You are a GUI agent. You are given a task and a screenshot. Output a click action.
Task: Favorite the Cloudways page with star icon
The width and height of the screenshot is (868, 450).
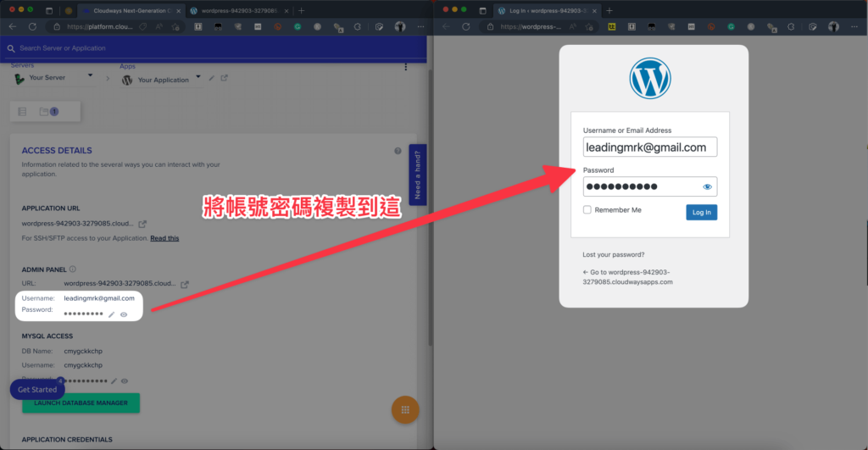[175, 26]
